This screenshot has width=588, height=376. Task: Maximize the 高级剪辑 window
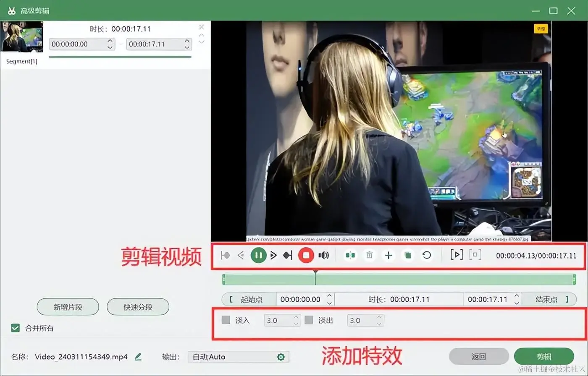pos(554,11)
